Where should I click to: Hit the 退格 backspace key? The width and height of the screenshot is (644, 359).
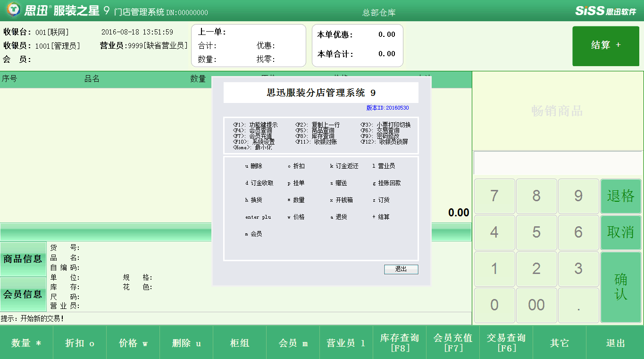[621, 196]
